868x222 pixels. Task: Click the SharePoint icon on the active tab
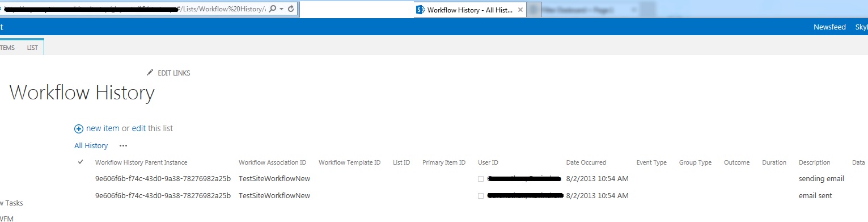click(421, 10)
